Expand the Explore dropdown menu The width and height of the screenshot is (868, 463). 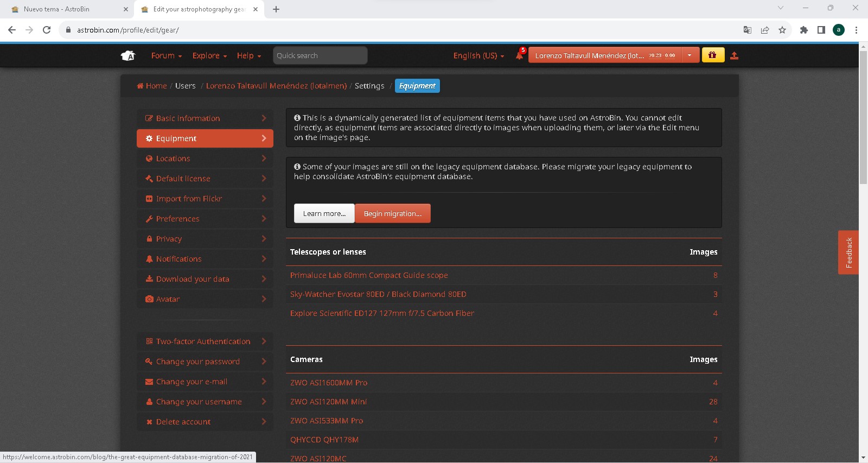[209, 55]
